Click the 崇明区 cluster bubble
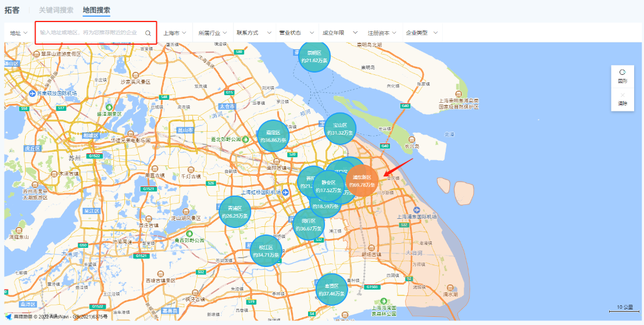Image resolution: width=644 pixels, height=325 pixels. [314, 56]
